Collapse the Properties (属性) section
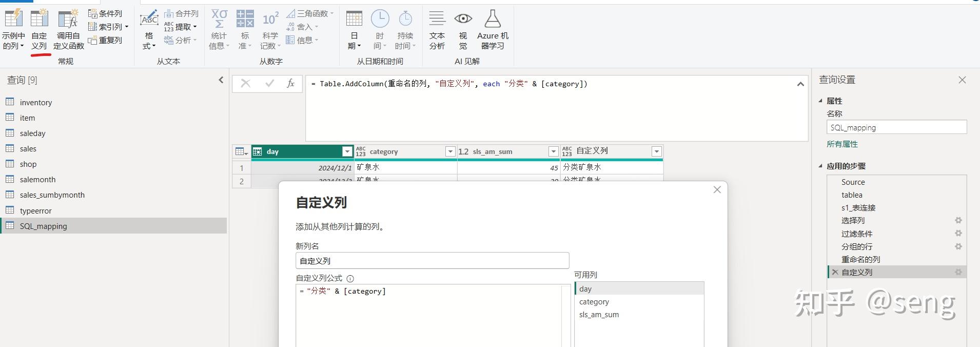 820,101
